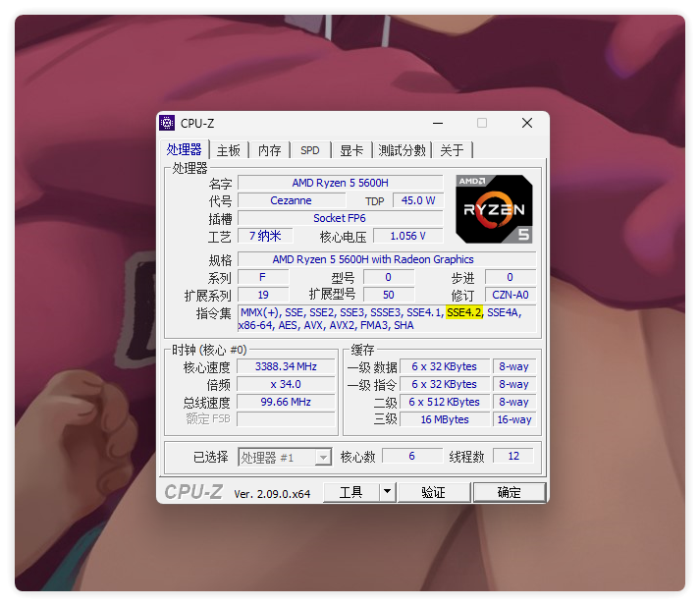Click the 核心数 value 6
The height and width of the screenshot is (606, 700).
tap(412, 456)
